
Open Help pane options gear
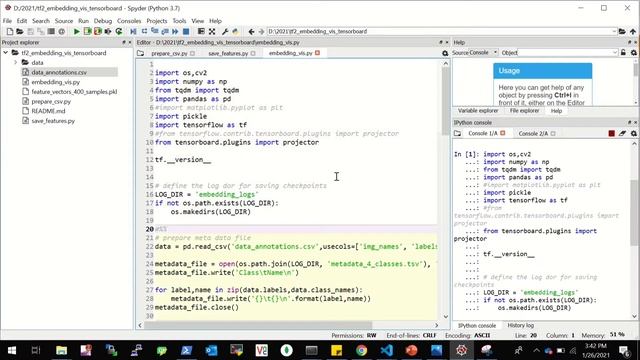pos(633,53)
